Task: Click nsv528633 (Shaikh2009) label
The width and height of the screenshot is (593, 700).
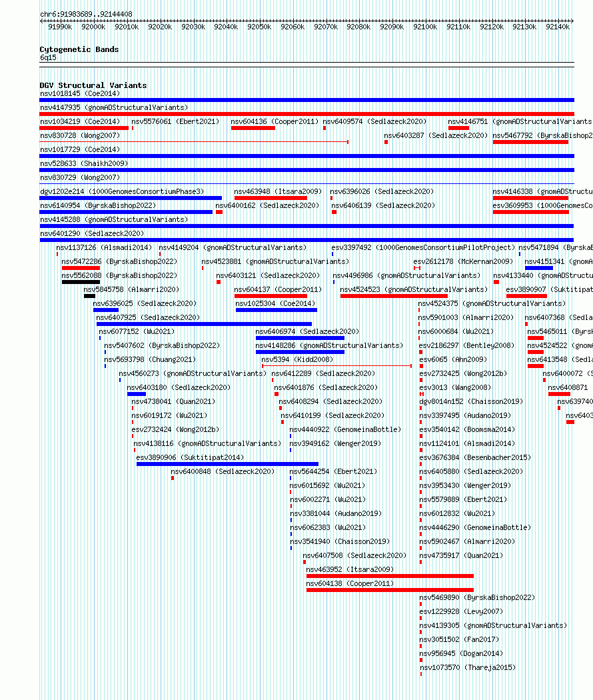Action: tap(84, 163)
